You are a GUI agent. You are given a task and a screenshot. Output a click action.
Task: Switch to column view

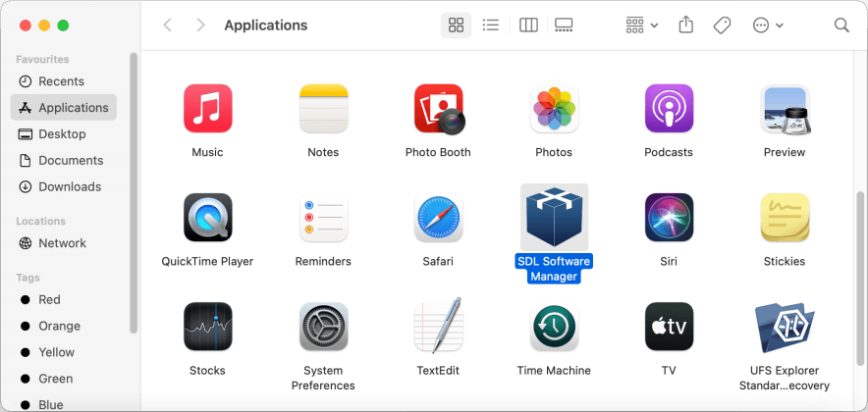pos(528,26)
